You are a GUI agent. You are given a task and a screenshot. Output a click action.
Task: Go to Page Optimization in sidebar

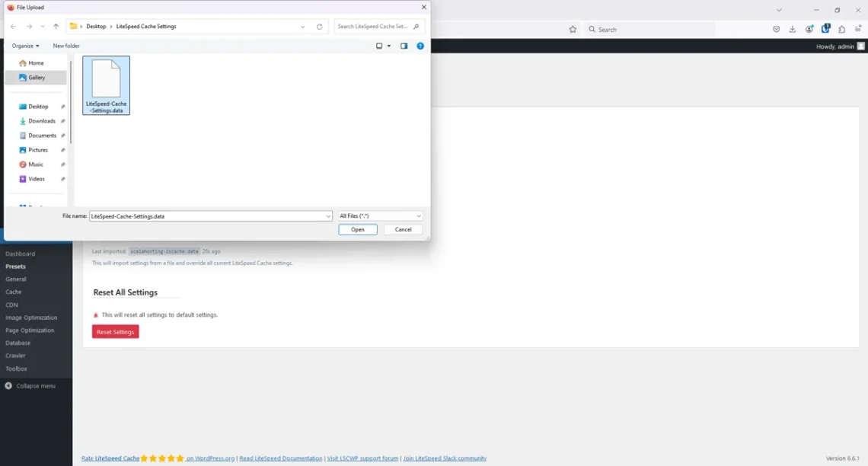click(30, 330)
